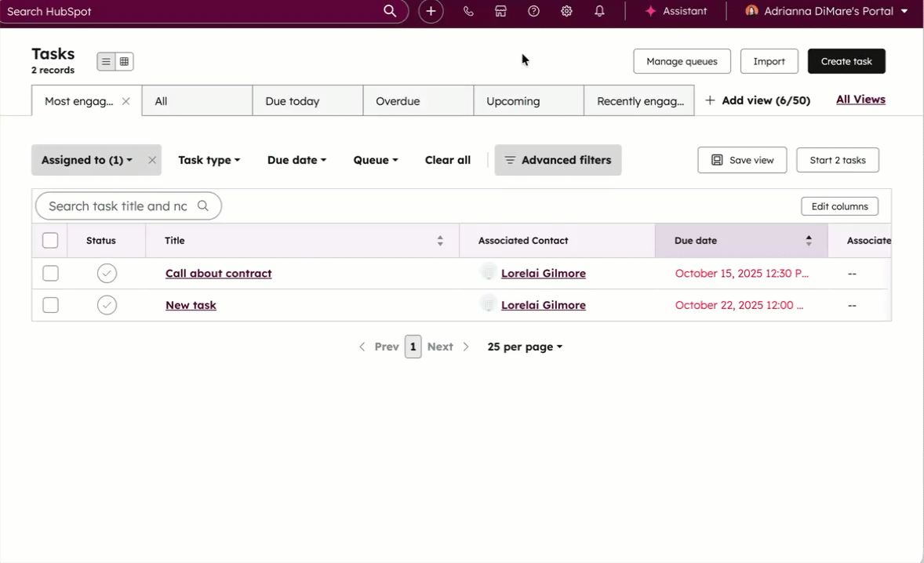Open Lorelai Gilmore contact in first row

click(544, 273)
